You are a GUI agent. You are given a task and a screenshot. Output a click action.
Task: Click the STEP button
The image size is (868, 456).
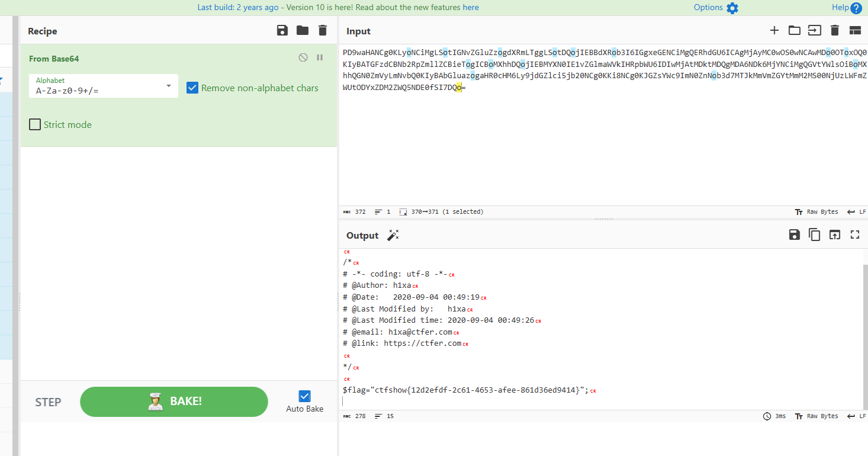(x=48, y=402)
